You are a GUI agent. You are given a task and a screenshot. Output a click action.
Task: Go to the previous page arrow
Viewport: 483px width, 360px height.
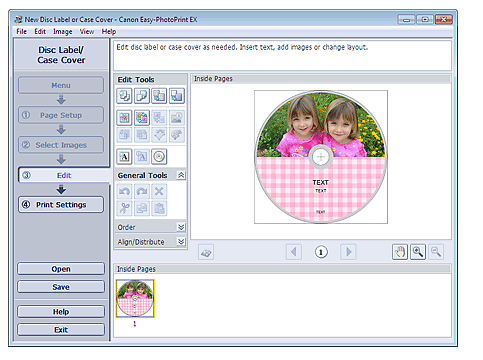click(x=294, y=252)
